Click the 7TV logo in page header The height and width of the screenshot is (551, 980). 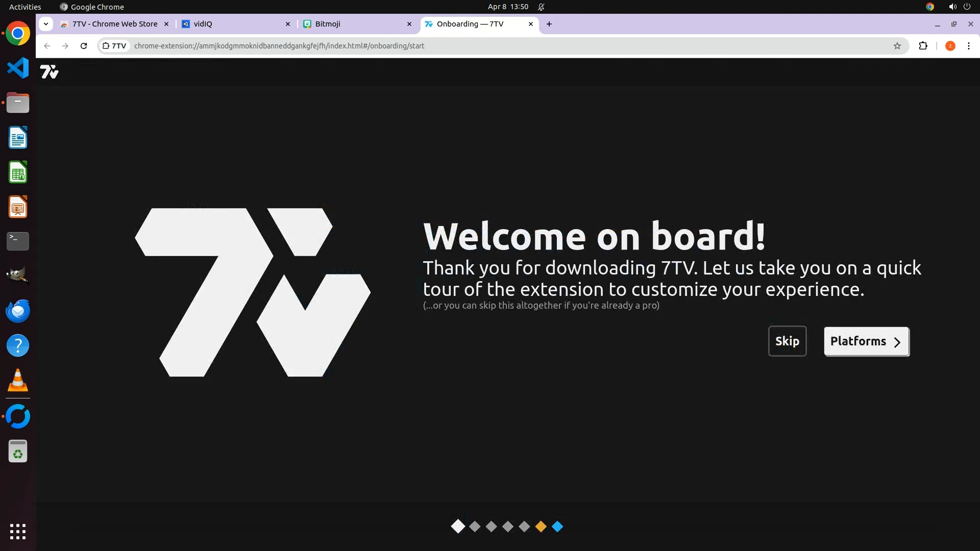[x=49, y=72]
